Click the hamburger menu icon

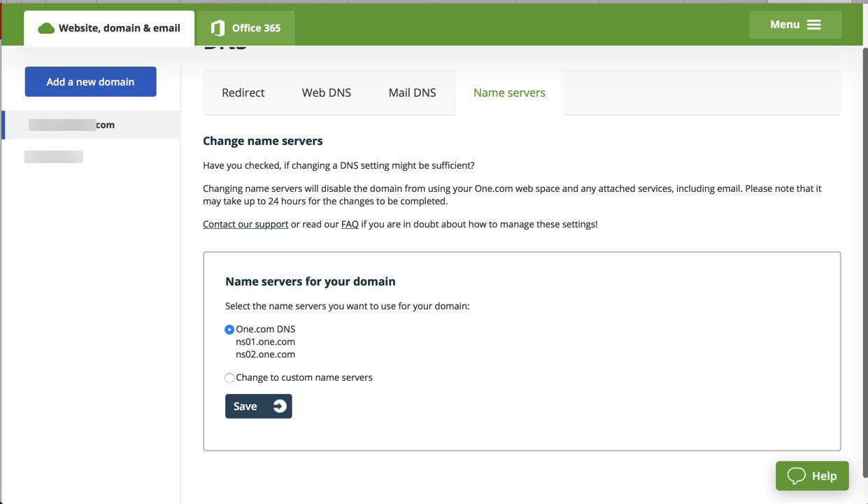(814, 24)
